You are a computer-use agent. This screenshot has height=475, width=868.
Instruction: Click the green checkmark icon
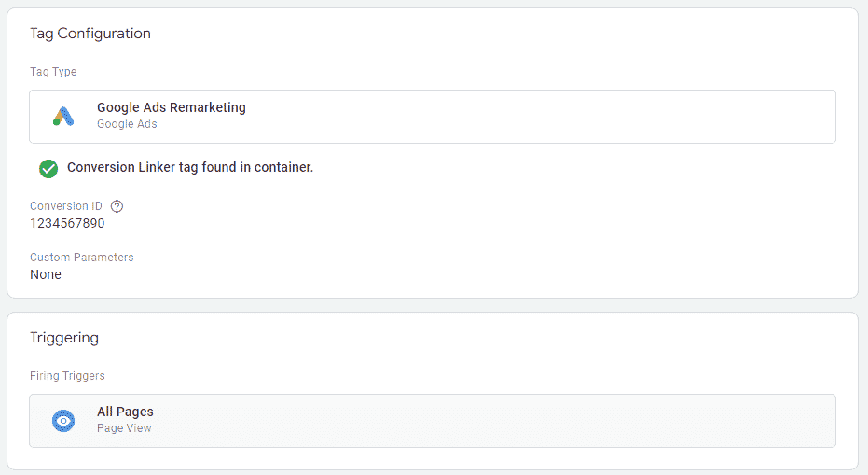(x=48, y=169)
